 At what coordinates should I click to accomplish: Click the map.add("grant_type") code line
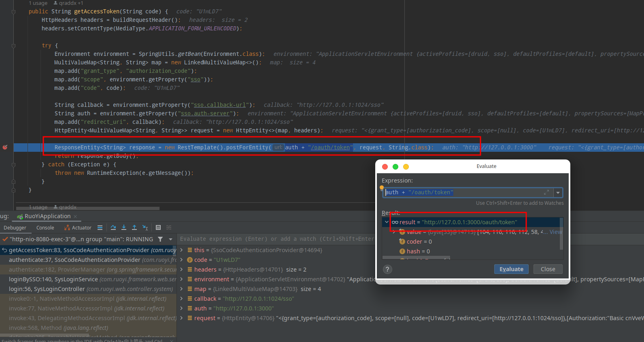125,71
